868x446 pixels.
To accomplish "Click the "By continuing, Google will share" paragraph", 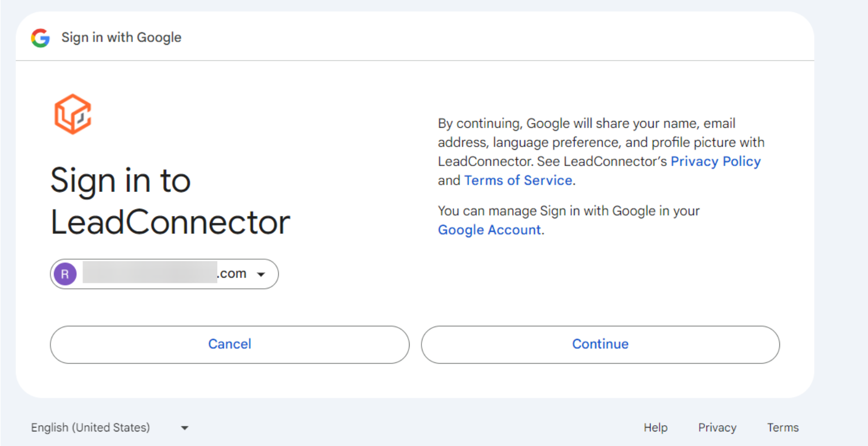I will pyautogui.click(x=600, y=142).
